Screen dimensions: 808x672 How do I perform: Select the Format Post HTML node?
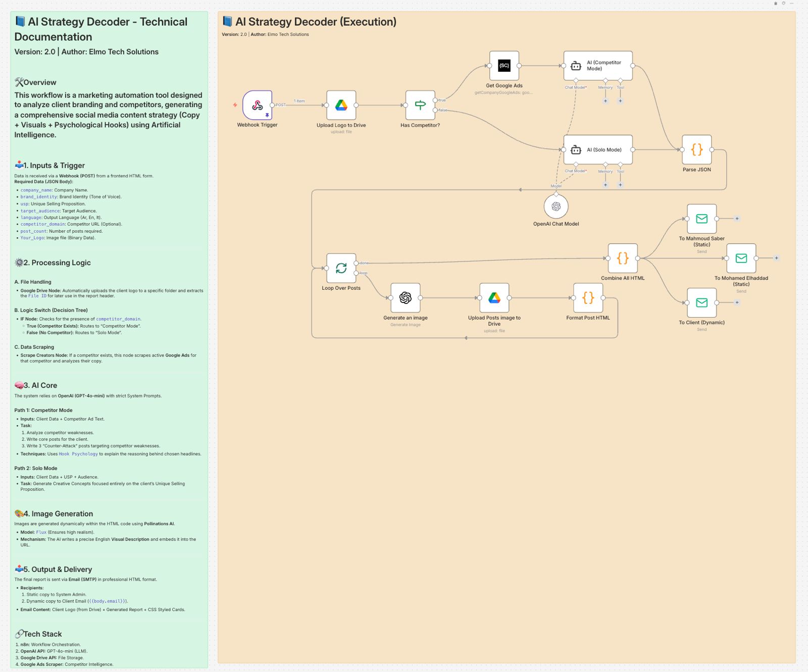(588, 298)
